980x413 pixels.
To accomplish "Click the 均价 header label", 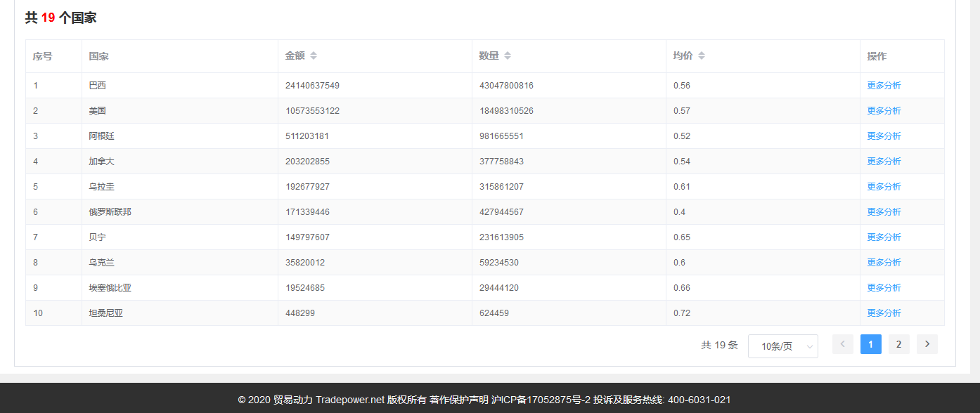I will 683,56.
